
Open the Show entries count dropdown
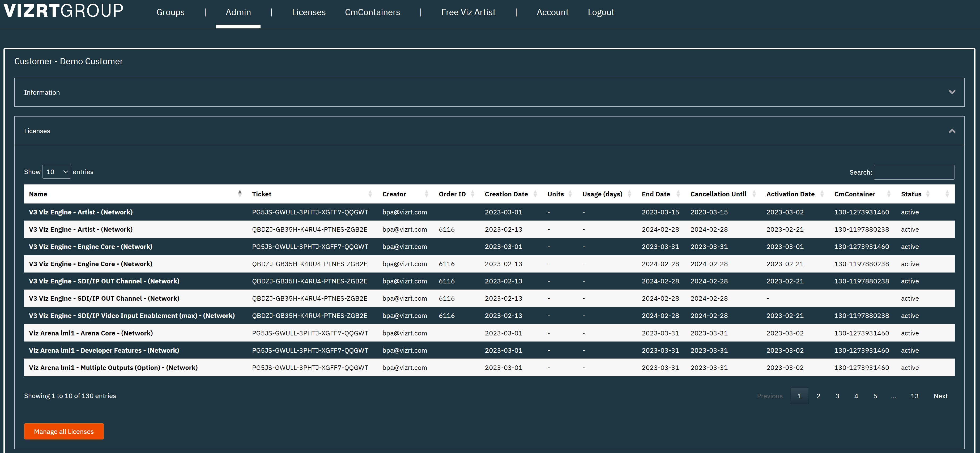point(56,172)
